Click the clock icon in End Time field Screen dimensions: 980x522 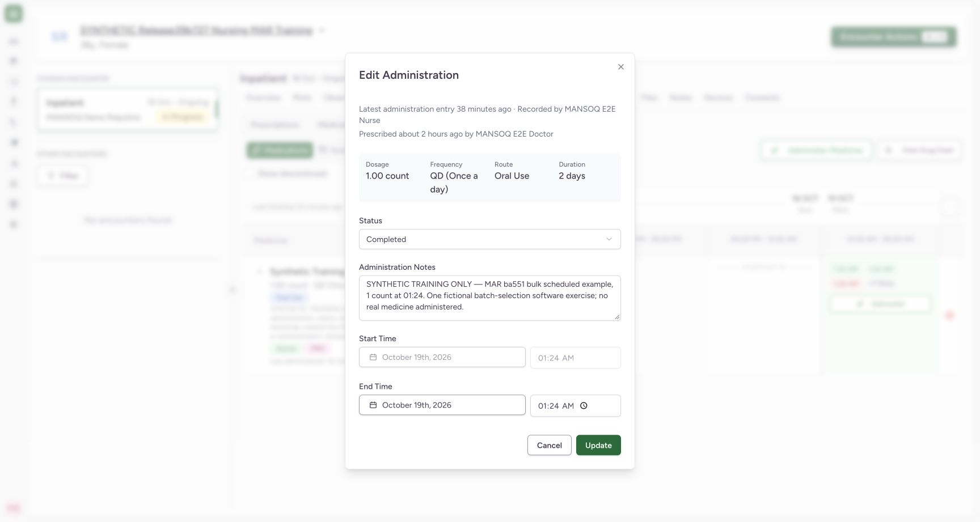pos(584,406)
